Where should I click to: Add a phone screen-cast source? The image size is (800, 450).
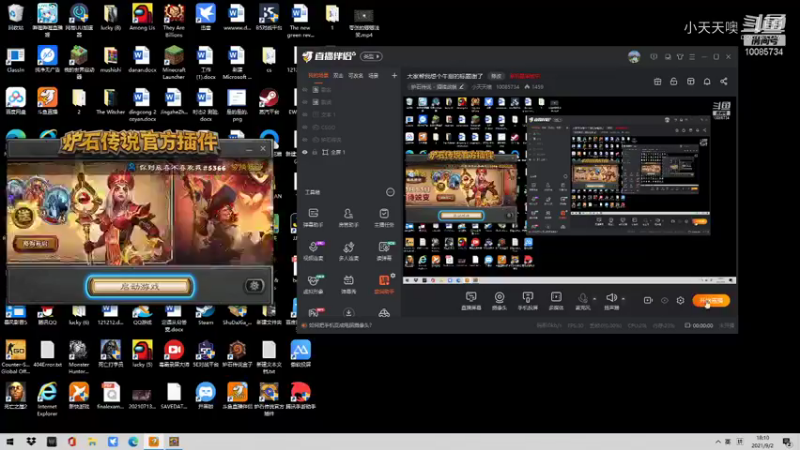[x=528, y=301]
